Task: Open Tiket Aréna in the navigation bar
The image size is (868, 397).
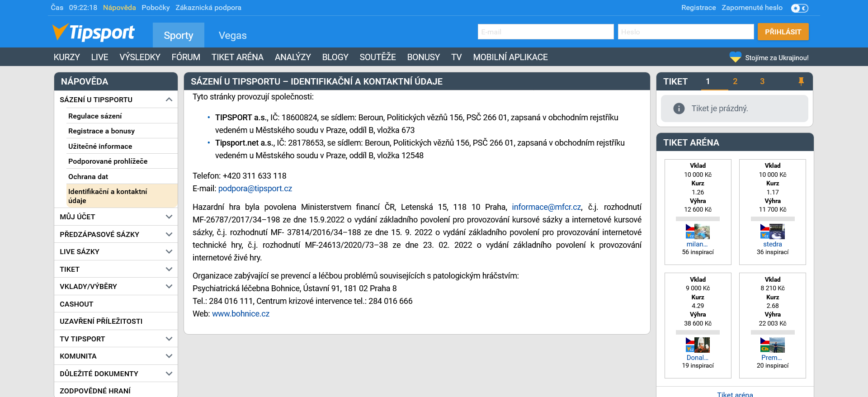Action: [237, 57]
